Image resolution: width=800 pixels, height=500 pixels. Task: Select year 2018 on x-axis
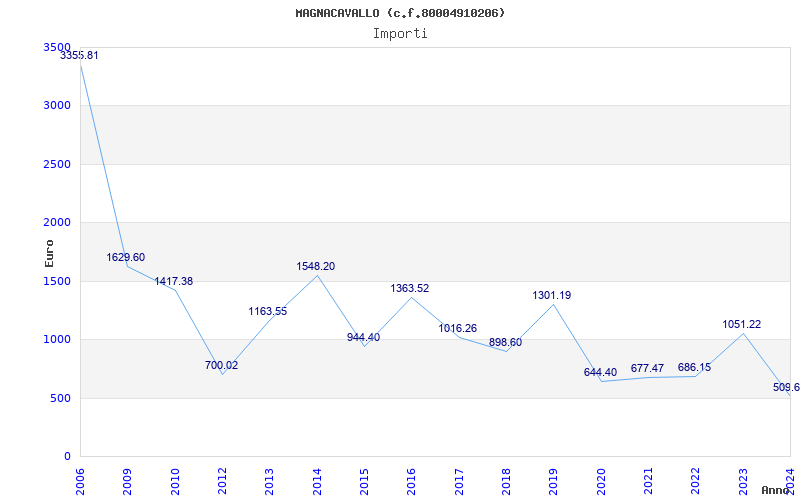tap(506, 480)
